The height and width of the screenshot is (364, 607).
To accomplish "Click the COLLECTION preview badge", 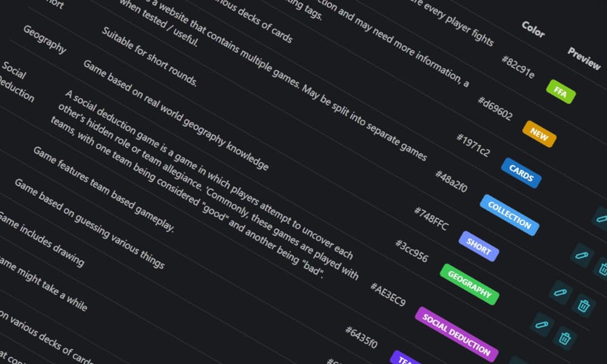I will tap(509, 215).
